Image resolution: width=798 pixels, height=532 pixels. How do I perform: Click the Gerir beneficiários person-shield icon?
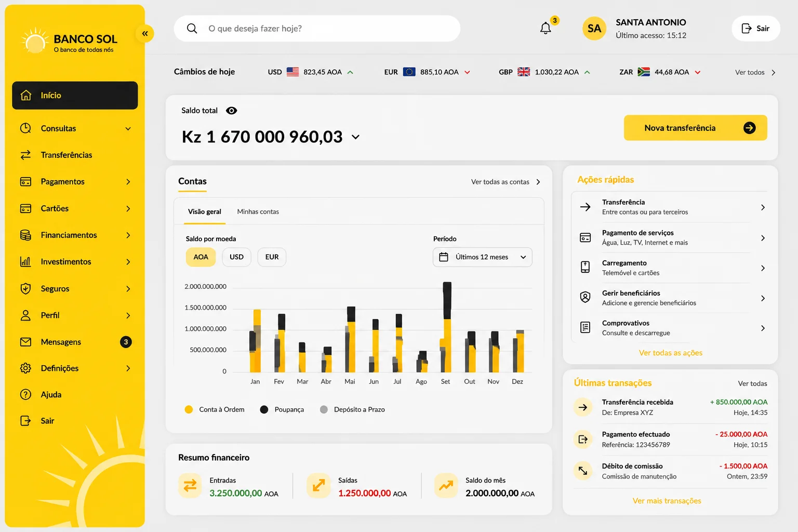tap(585, 297)
